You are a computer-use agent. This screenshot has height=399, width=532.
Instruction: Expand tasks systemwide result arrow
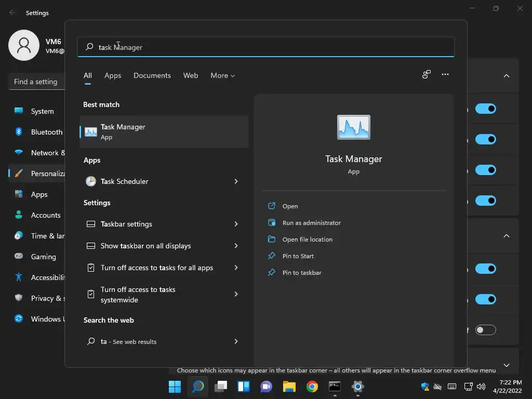tap(236, 294)
